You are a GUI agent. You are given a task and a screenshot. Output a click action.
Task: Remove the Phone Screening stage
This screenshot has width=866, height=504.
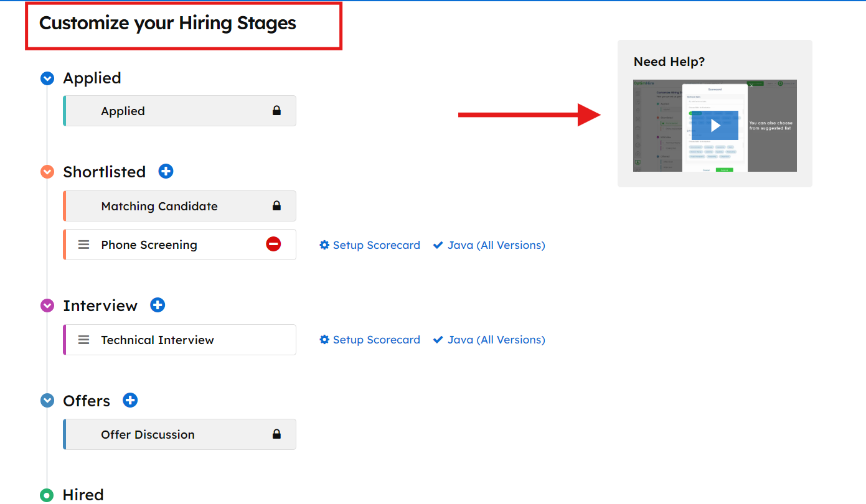[x=273, y=245]
